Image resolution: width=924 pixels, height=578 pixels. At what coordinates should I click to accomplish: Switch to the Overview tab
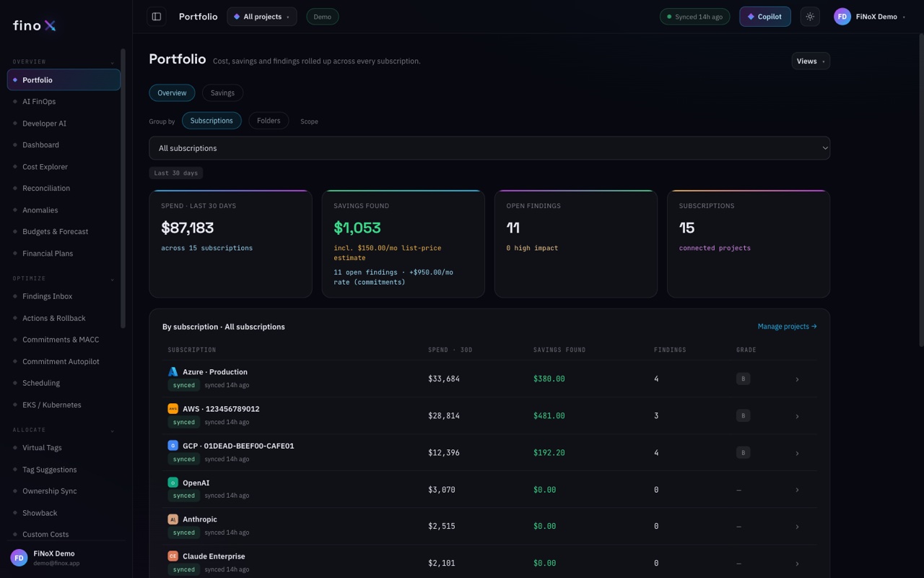click(x=172, y=92)
